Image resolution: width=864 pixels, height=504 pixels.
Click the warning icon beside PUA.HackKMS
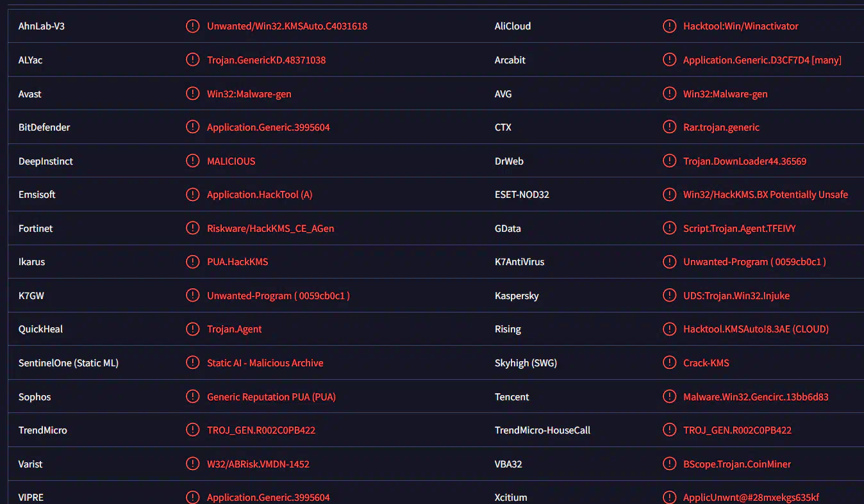pyautogui.click(x=192, y=262)
